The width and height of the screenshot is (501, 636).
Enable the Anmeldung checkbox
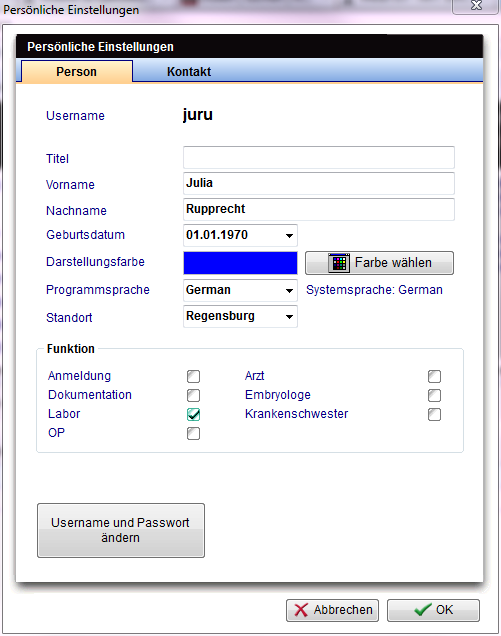click(194, 376)
